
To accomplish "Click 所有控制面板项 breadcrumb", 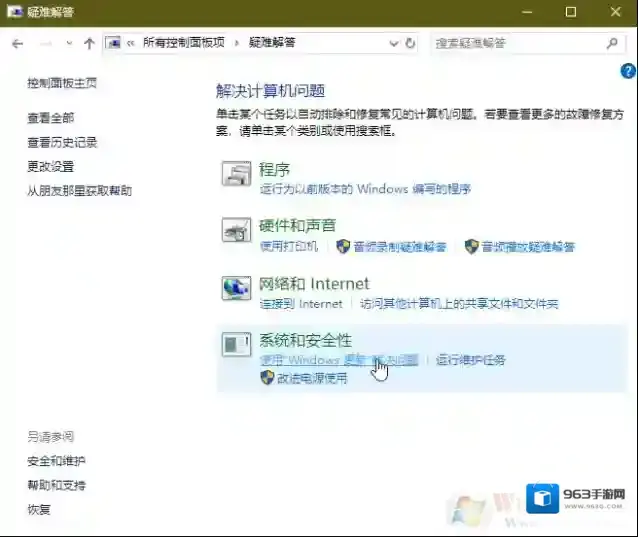I will tap(184, 42).
